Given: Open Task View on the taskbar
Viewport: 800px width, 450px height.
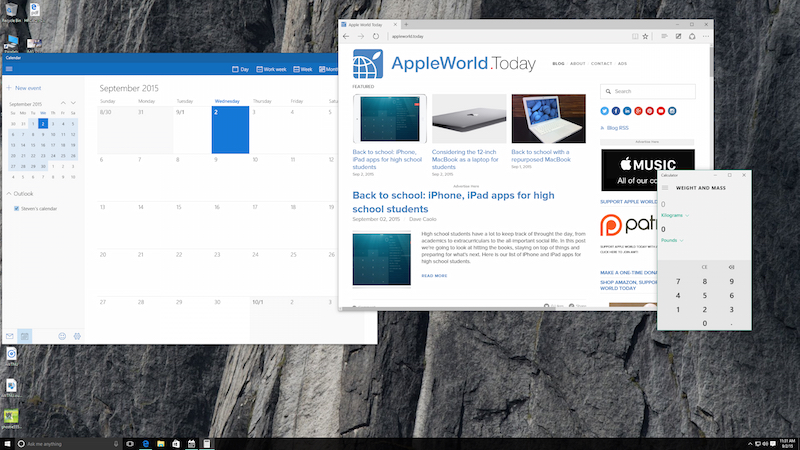Looking at the screenshot, I should click(130, 444).
